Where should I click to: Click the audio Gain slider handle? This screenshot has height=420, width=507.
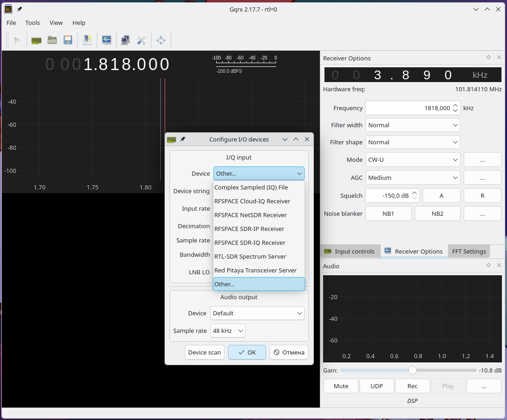[x=412, y=370]
